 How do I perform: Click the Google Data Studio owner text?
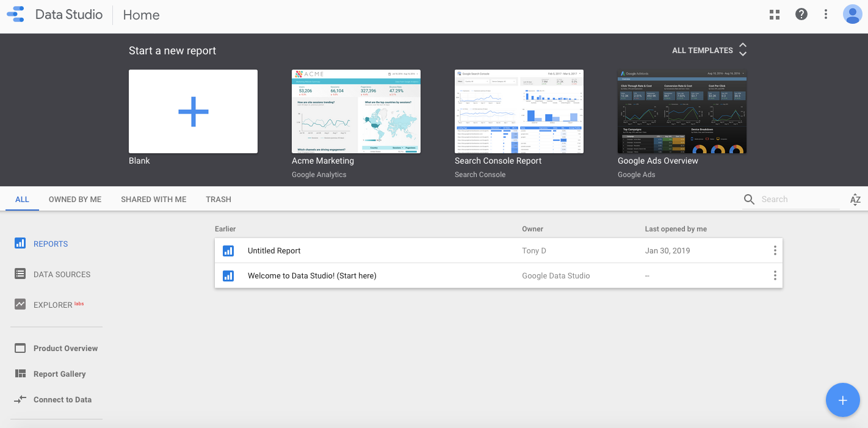point(556,276)
